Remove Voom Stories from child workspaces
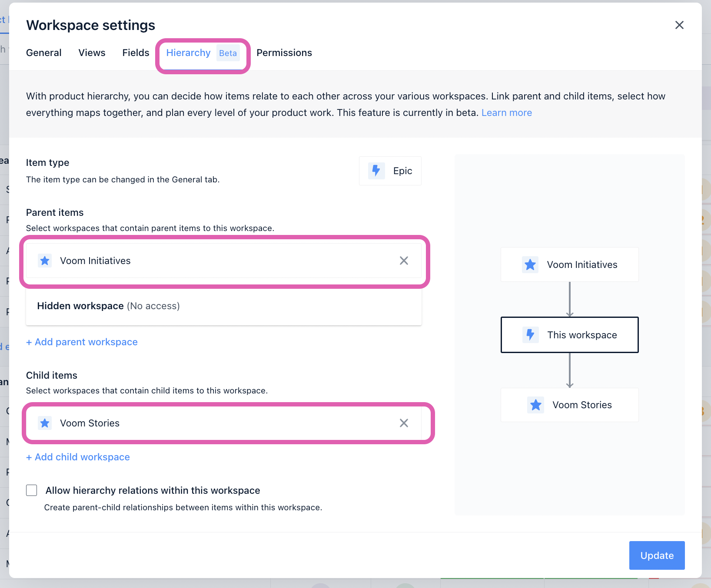The width and height of the screenshot is (711, 588). [404, 423]
